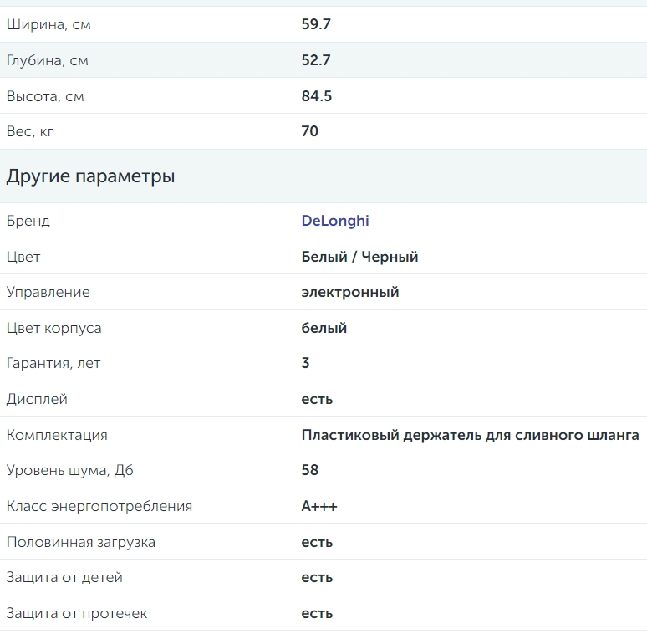Select the 'Белый / Черный' color value

[359, 257]
